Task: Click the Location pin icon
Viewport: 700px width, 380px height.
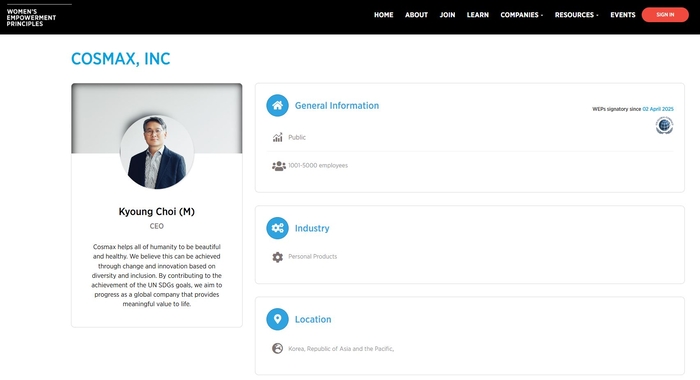Action: (277, 319)
